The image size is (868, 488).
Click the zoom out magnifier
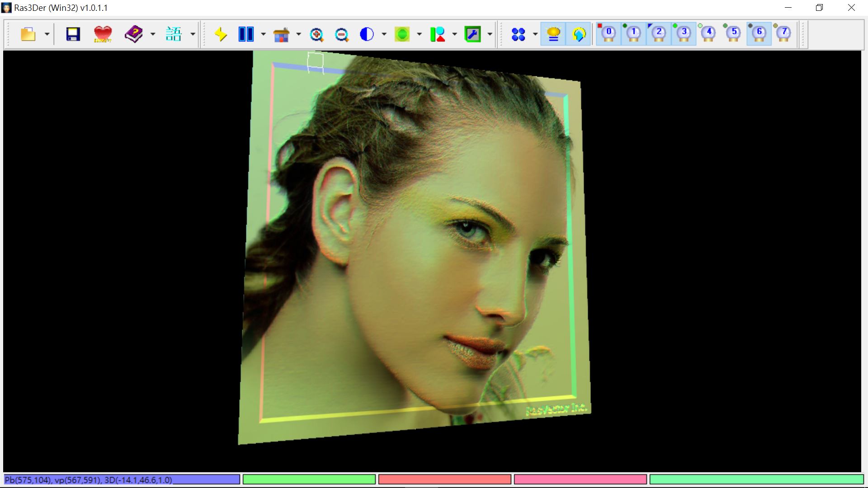(x=342, y=34)
